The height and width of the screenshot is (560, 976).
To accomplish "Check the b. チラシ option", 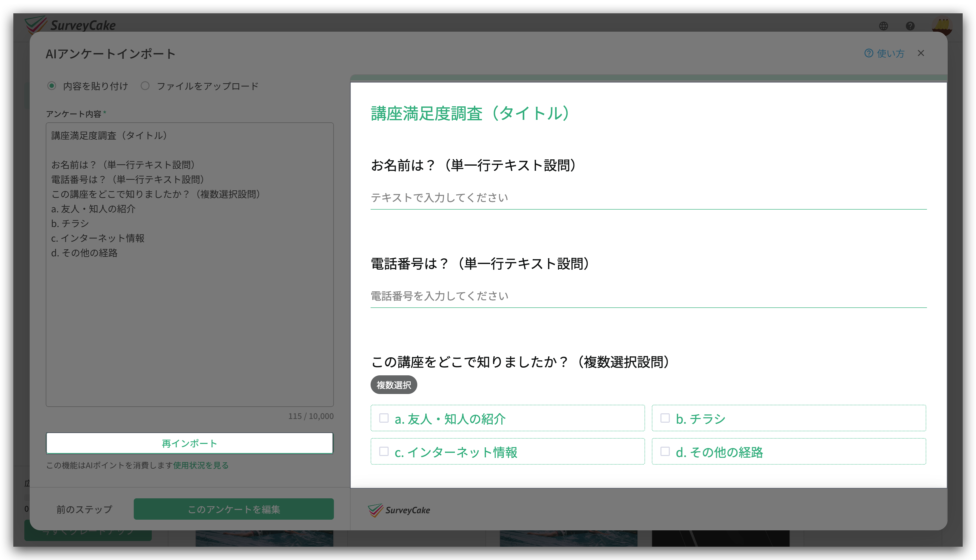I will pos(788,418).
